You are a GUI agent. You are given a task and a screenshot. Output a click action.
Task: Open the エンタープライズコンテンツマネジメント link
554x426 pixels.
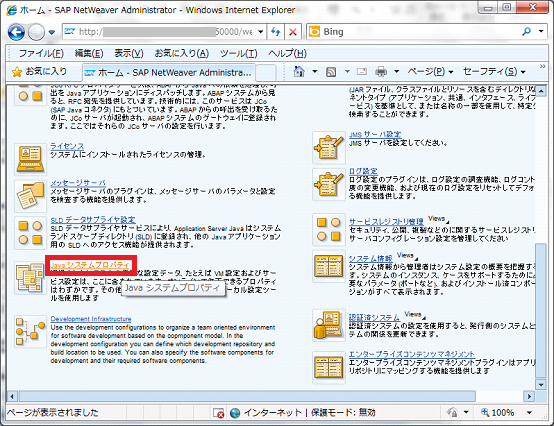click(412, 354)
